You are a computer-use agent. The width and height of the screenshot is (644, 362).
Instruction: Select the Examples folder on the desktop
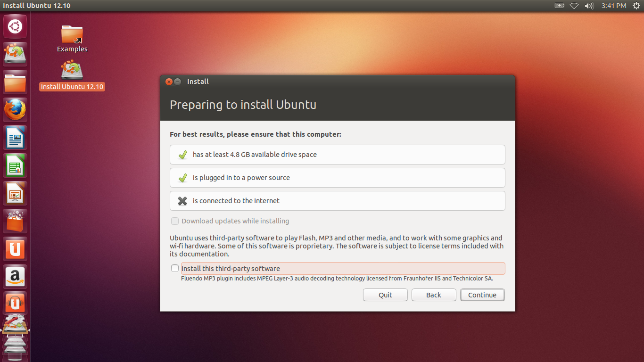(72, 39)
